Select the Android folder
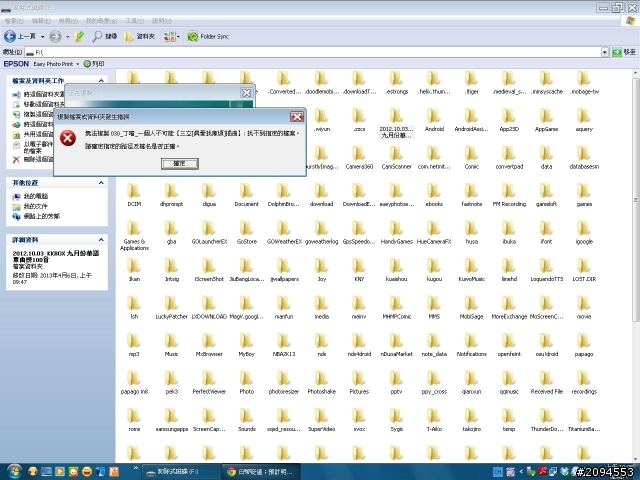Screen dimensions: 640x480 (x=434, y=120)
